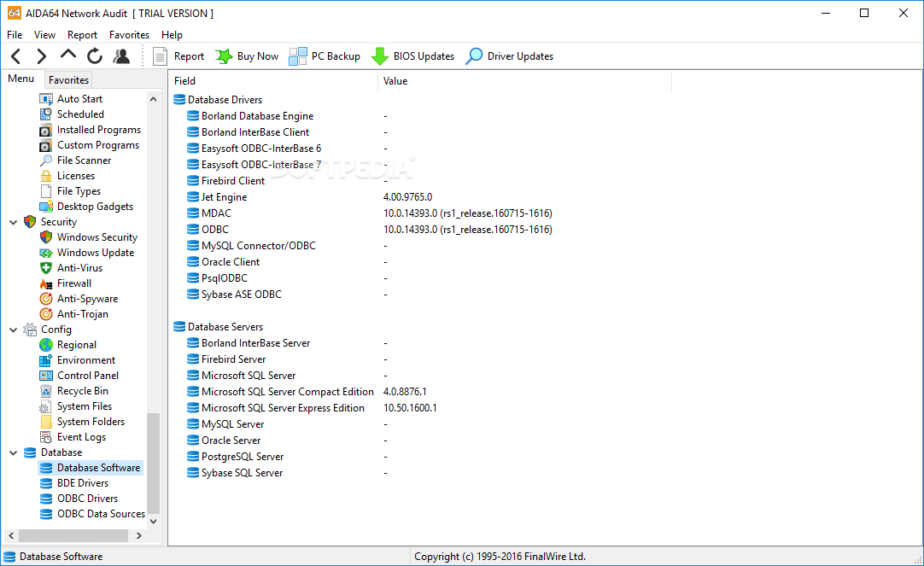This screenshot has width=924, height=566.
Task: Open the Control Panel icon
Action: tap(45, 375)
